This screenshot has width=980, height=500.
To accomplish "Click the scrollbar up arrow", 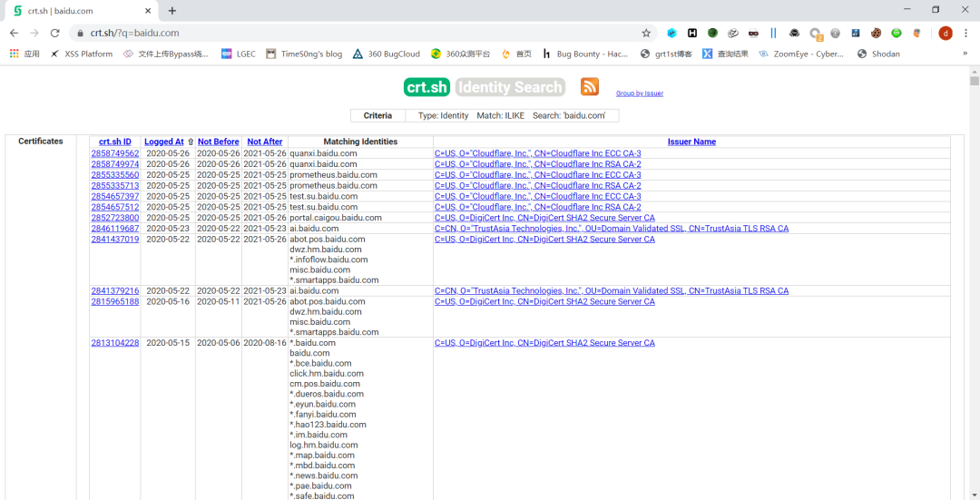I will pyautogui.click(x=974, y=70).
